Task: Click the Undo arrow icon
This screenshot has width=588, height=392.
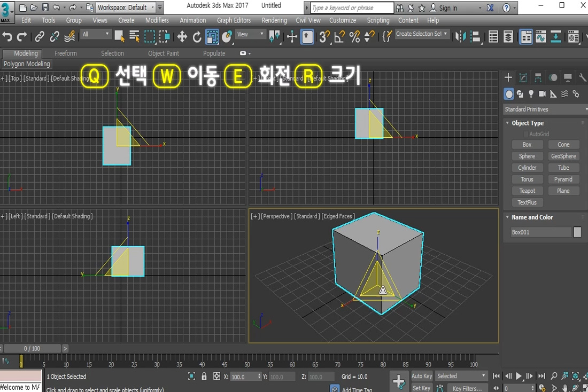Action: point(7,36)
